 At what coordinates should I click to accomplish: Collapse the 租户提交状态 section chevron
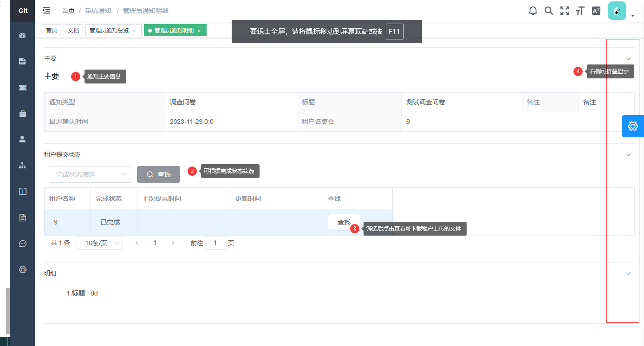pyautogui.click(x=628, y=154)
